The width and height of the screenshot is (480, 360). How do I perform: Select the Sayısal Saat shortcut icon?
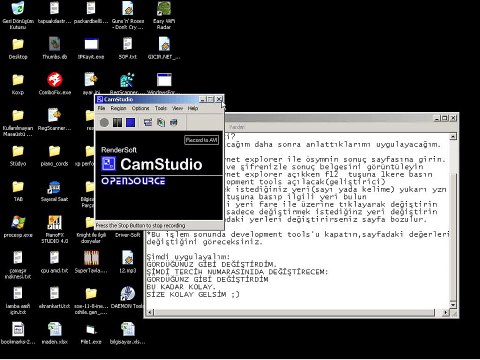click(x=54, y=187)
